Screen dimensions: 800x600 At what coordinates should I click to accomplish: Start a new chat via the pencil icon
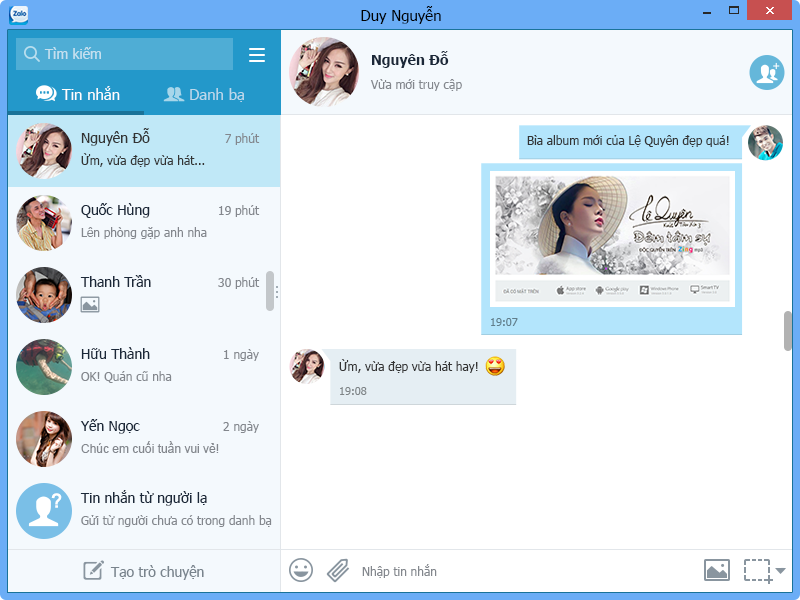pos(92,570)
